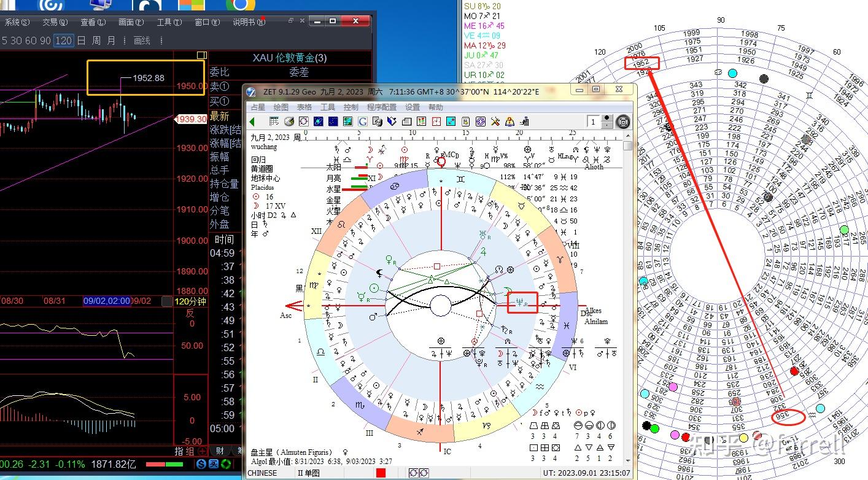Click the green back arrow in ZET toolbar

(252, 122)
